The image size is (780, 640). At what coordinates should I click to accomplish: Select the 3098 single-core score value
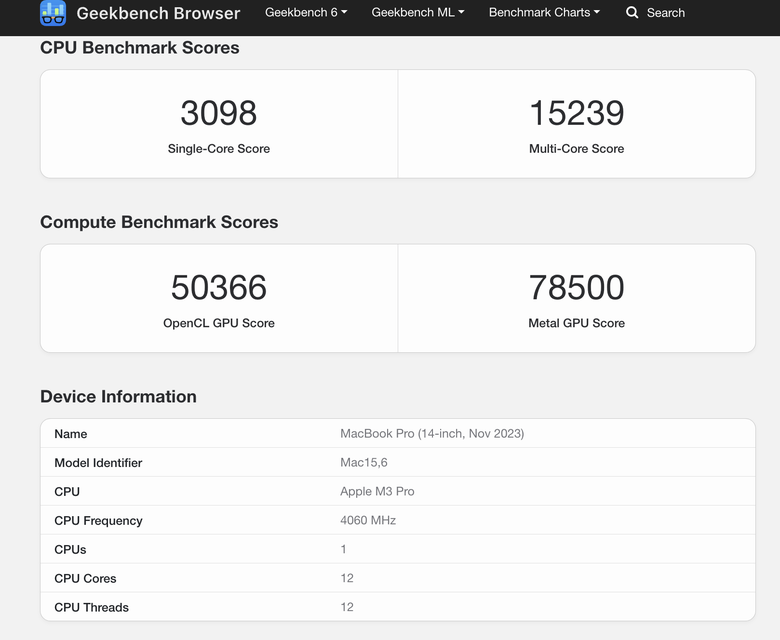click(218, 113)
